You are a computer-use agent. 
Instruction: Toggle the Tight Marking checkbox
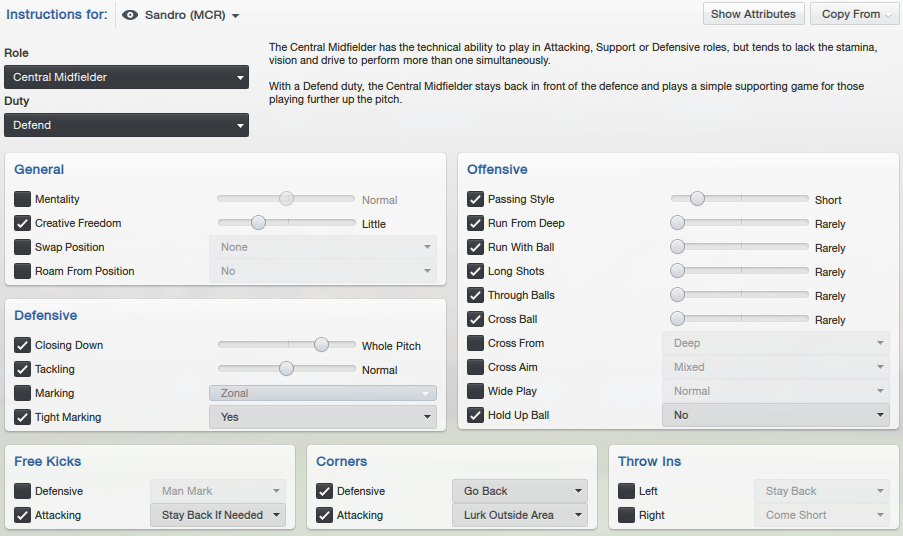point(22,417)
